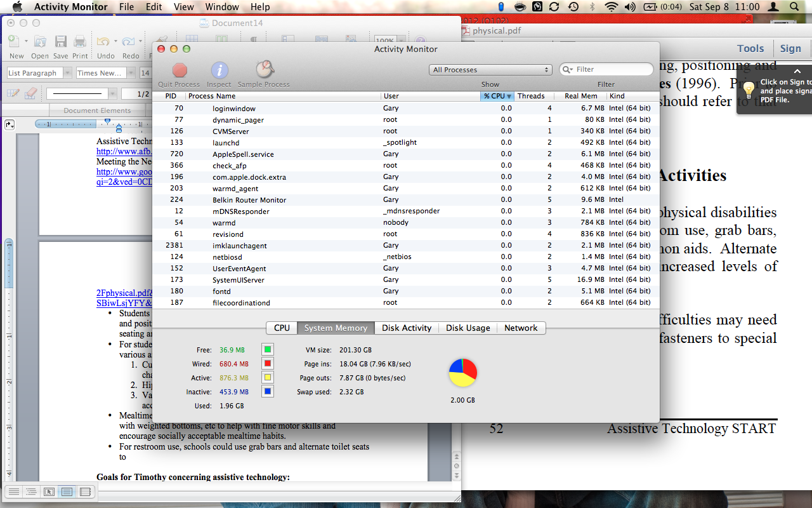This screenshot has height=508, width=812.
Task: Click the Redo arrow icon in Word
Action: [x=129, y=42]
